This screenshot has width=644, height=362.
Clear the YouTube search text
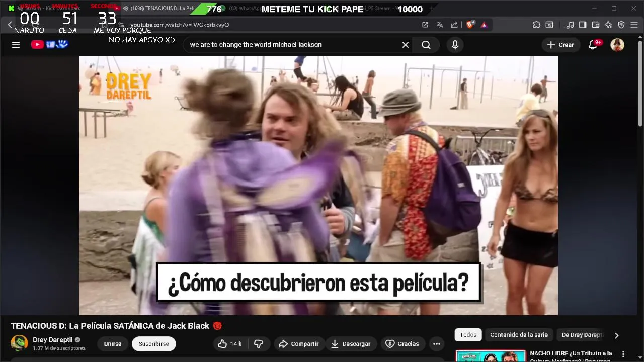[406, 45]
